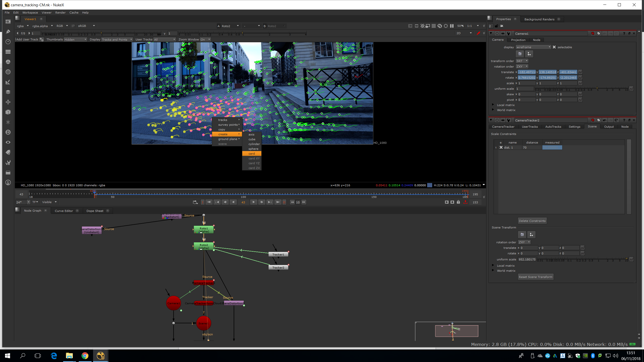644x362 pixels.
Task: Select card from the create submenu
Action: (252, 154)
